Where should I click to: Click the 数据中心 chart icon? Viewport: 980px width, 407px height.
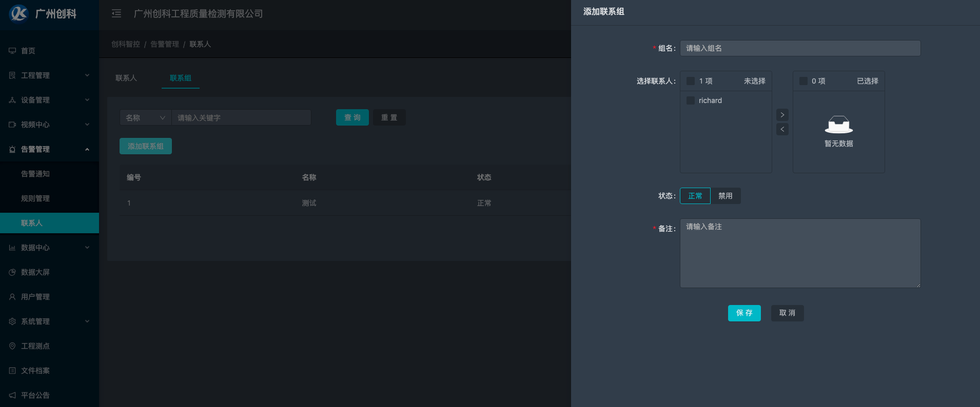point(12,248)
